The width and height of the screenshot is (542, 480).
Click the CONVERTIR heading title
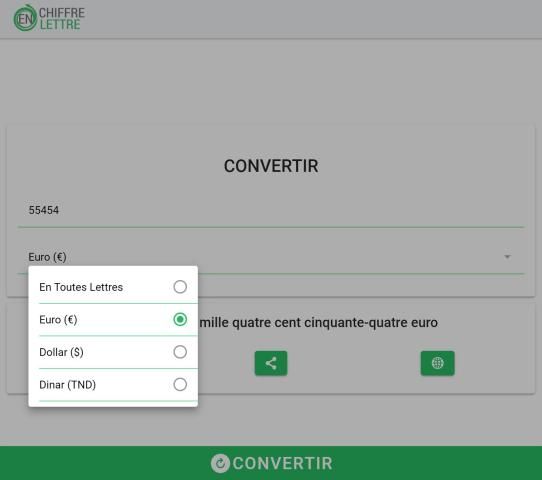coord(271,166)
